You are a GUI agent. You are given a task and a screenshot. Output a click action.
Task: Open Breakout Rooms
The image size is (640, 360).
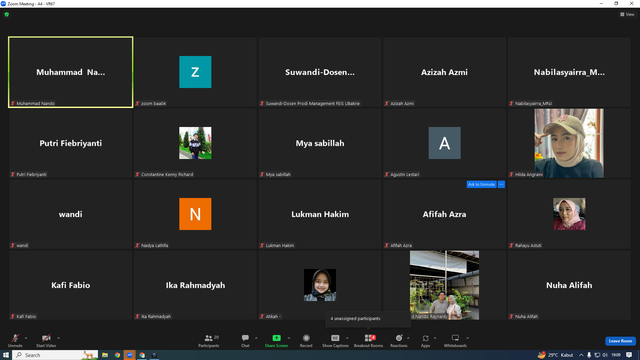coord(368,340)
